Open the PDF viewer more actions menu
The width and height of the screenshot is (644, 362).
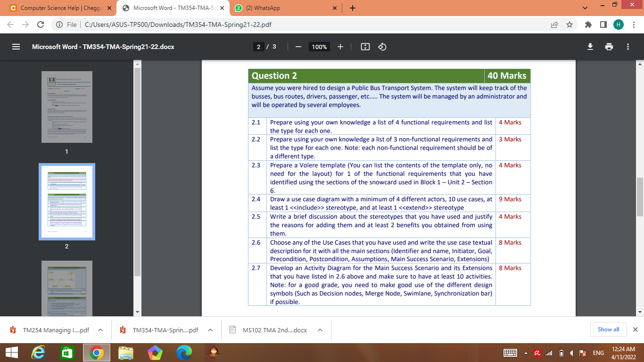(x=628, y=47)
